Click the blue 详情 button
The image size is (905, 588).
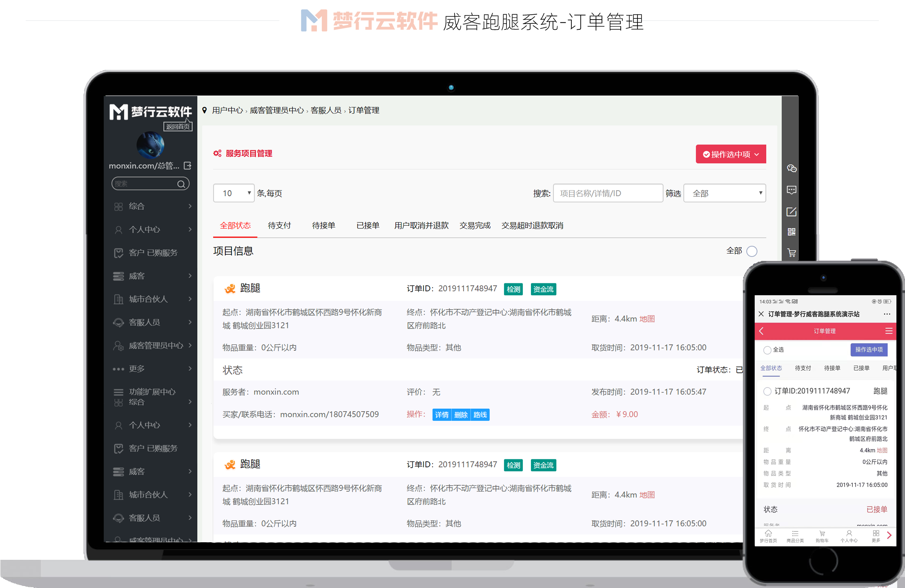pyautogui.click(x=442, y=415)
